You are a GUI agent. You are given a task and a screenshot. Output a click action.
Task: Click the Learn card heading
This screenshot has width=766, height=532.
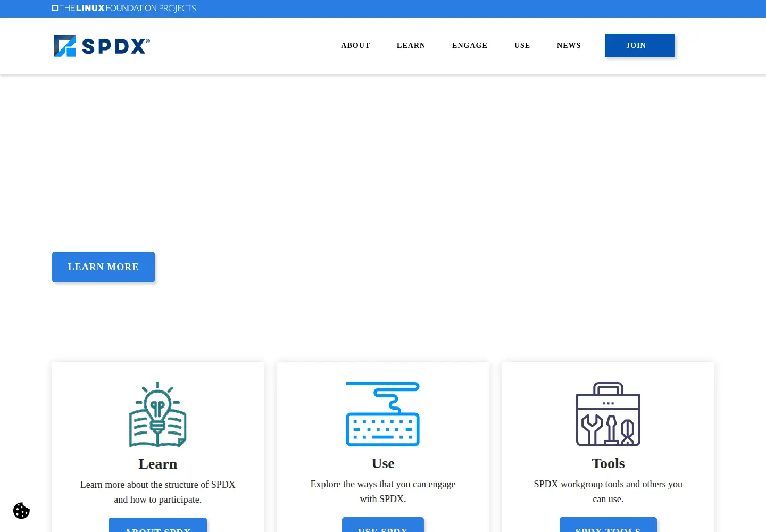tap(158, 464)
